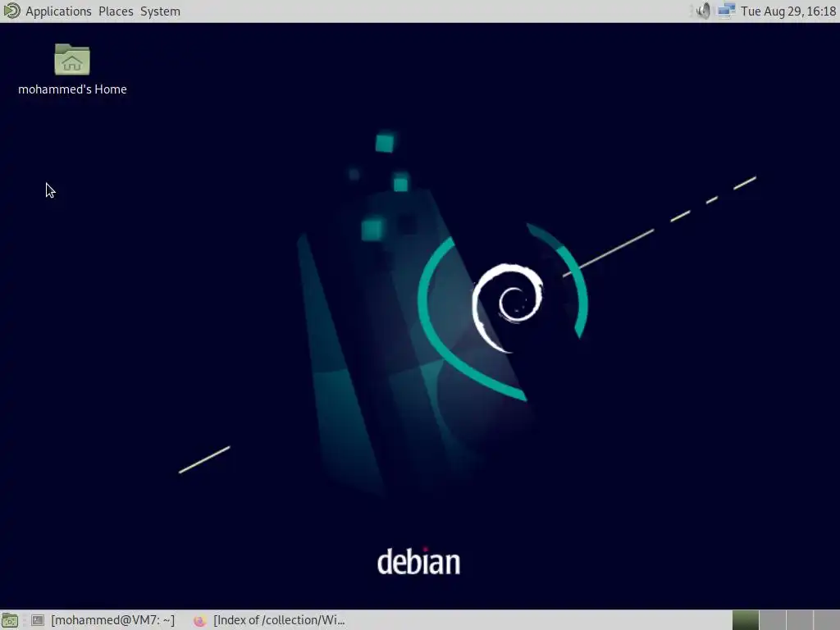The width and height of the screenshot is (840, 630).
Task: Click the terminal icon in the taskbar
Action: coord(38,620)
